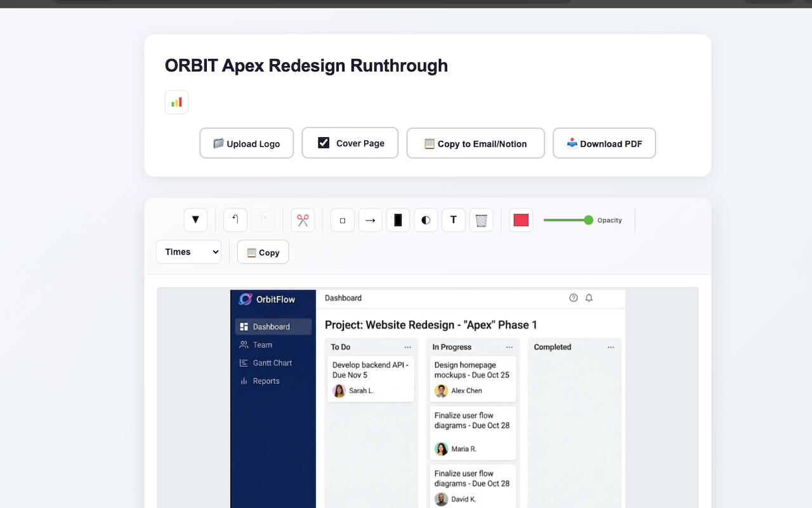Choose the rectangle outline tool
The width and height of the screenshot is (812, 508).
(x=343, y=220)
